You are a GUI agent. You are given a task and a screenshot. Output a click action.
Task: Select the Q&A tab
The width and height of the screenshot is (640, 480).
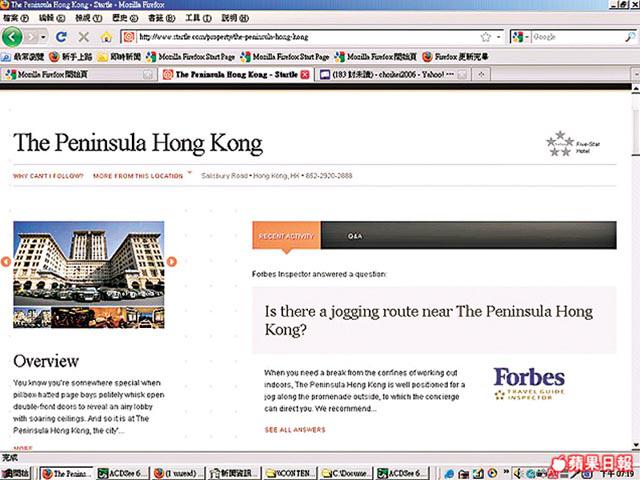[x=354, y=236]
